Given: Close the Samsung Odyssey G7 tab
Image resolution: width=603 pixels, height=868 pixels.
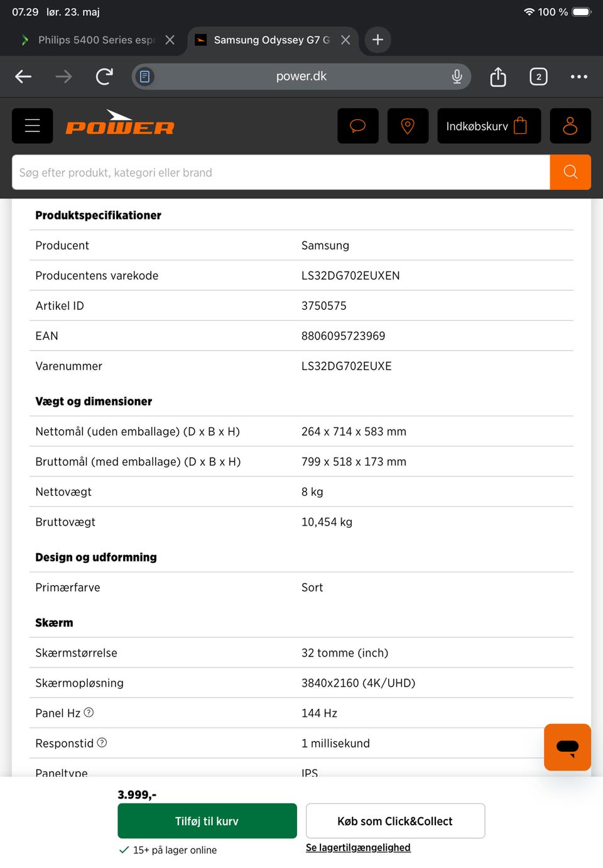Looking at the screenshot, I should pyautogui.click(x=345, y=40).
